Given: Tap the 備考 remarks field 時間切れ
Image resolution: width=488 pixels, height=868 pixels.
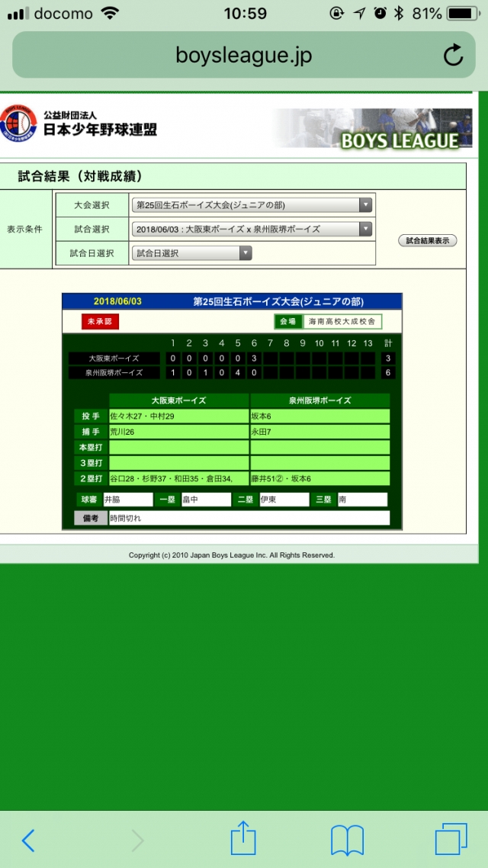Looking at the screenshot, I should coord(249,518).
